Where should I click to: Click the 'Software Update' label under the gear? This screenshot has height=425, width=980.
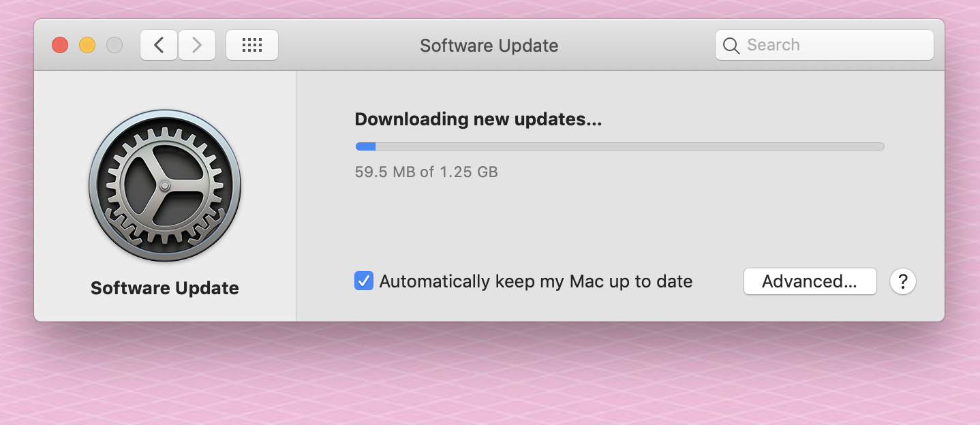(x=165, y=288)
